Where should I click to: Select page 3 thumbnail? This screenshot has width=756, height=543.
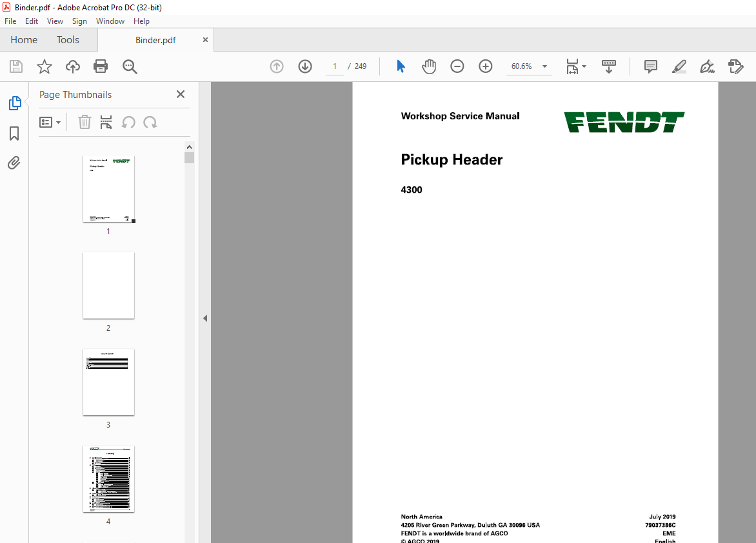pos(108,382)
